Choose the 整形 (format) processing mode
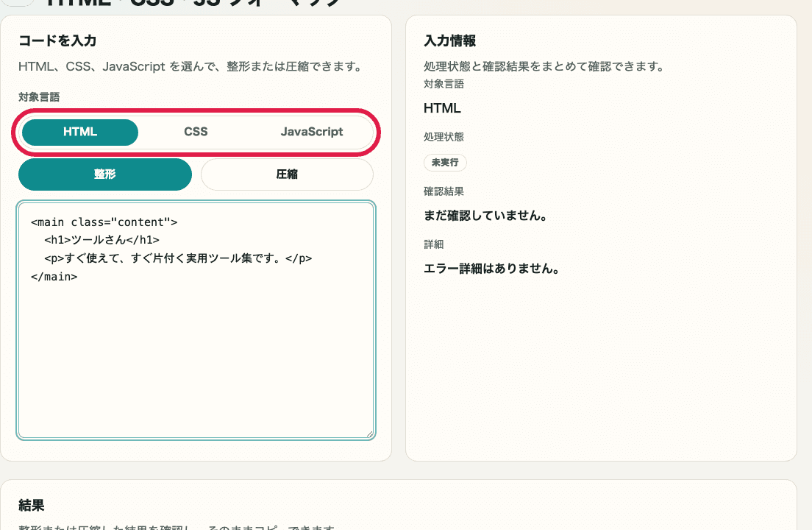This screenshot has height=530, width=812. [x=104, y=174]
